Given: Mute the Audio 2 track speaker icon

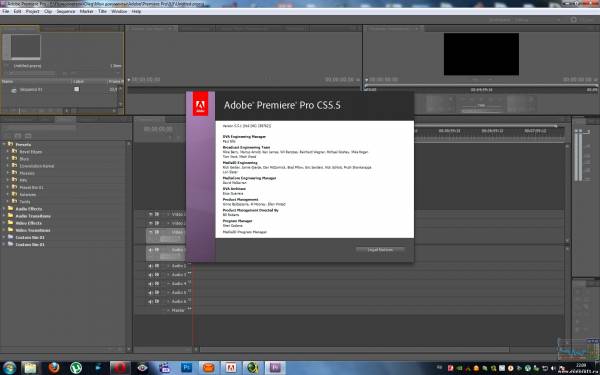Looking at the screenshot, I should pos(150,266).
